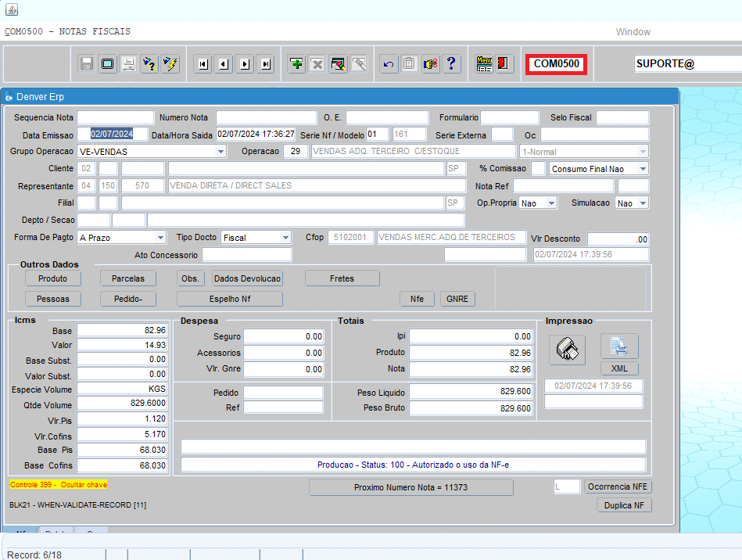Jump to the last record arrow

tap(266, 64)
